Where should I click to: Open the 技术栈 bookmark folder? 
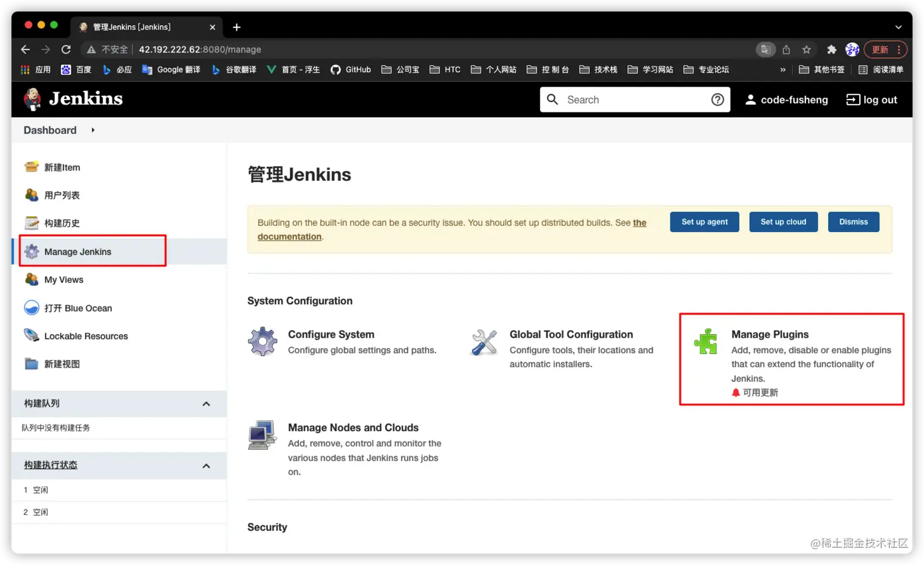click(x=598, y=70)
